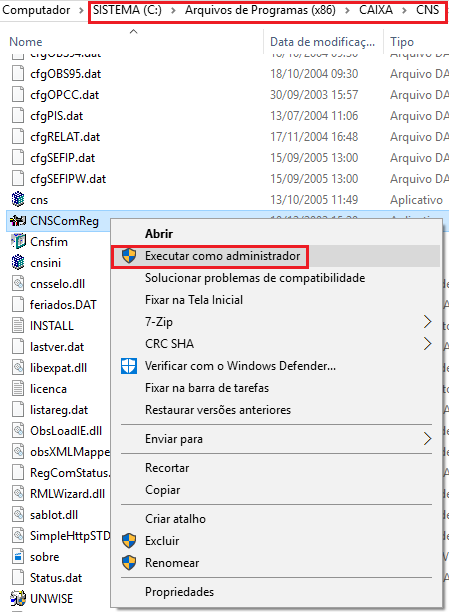Click the listareg.dat file icon
The width and height of the screenshot is (449, 612).
coord(18,410)
